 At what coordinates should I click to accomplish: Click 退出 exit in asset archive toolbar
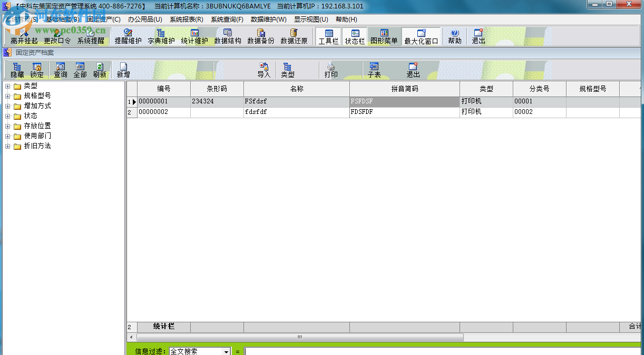pyautogui.click(x=413, y=70)
